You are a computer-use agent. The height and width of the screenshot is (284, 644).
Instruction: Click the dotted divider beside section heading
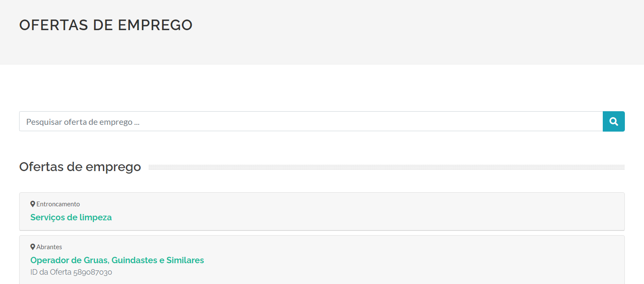click(x=386, y=167)
